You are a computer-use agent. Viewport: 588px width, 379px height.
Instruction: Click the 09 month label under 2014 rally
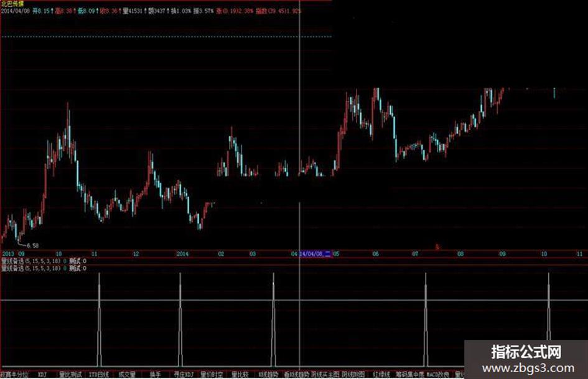[x=502, y=254]
